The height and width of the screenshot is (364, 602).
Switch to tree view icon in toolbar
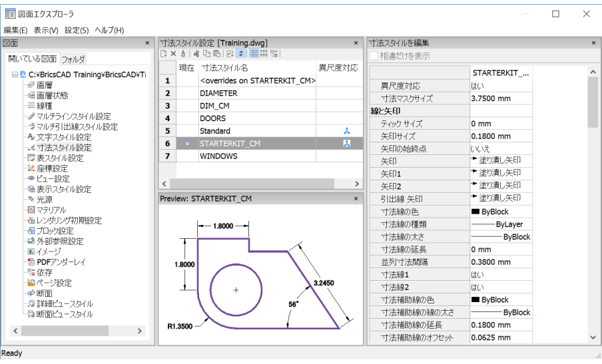click(274, 54)
